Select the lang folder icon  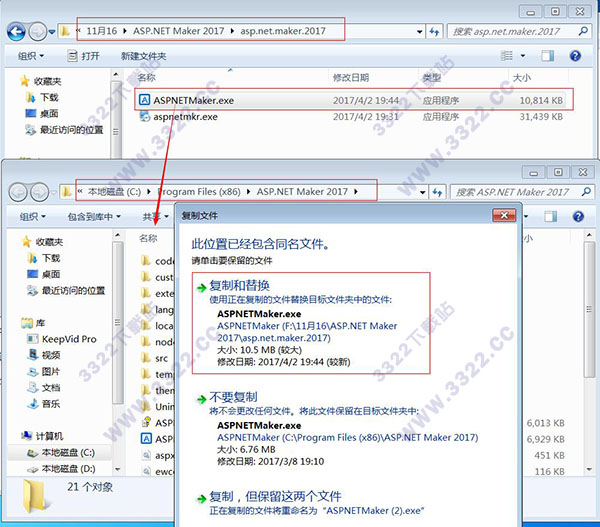tap(146, 309)
